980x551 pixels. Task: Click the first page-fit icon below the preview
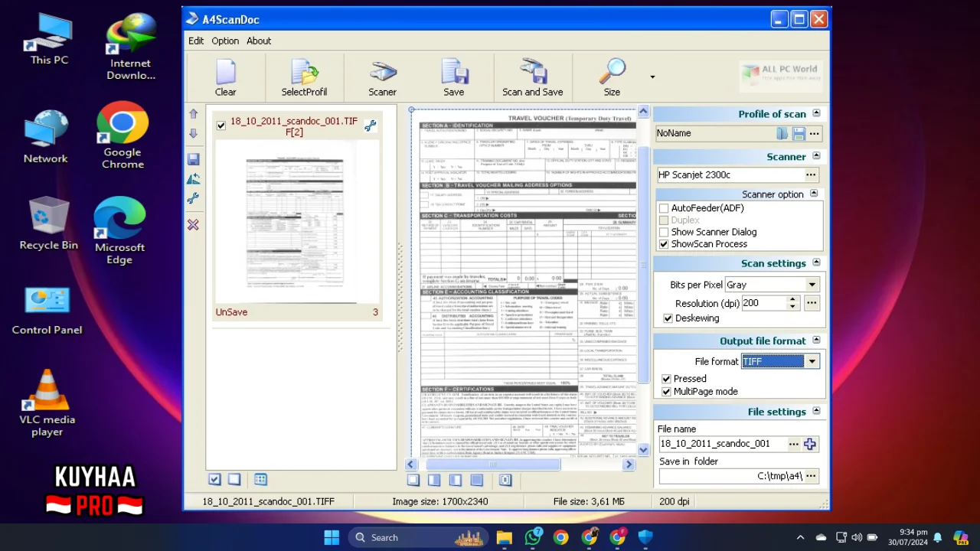[413, 480]
